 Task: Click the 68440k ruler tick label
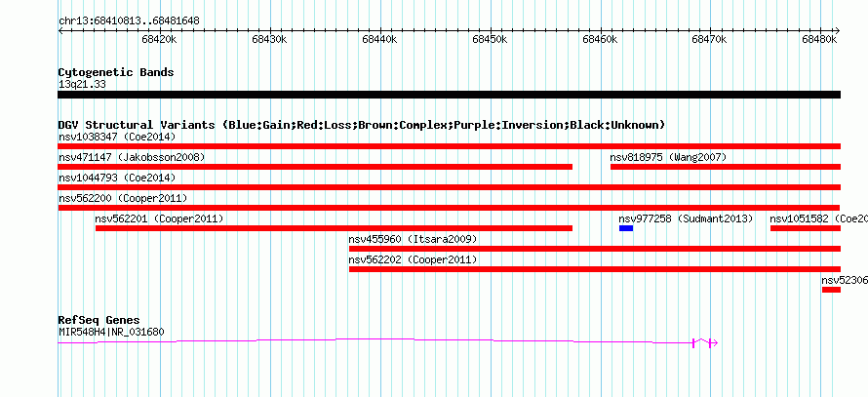[x=379, y=39]
